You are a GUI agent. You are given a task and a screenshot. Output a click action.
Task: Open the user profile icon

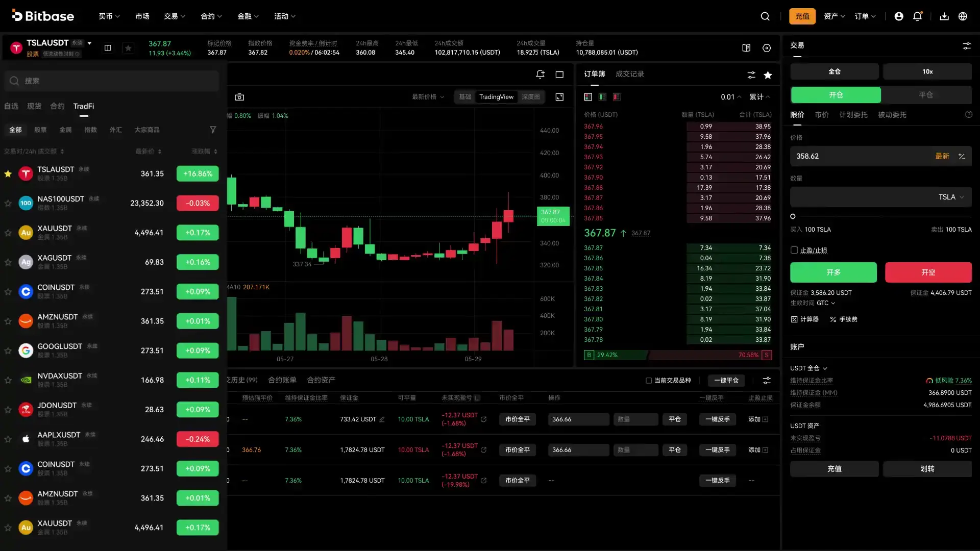coord(899,16)
